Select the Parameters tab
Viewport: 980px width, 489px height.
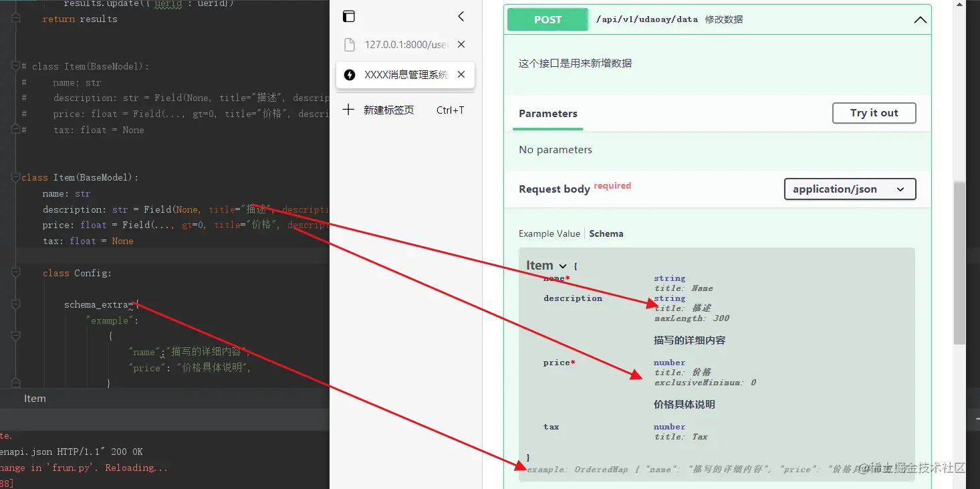tap(548, 114)
